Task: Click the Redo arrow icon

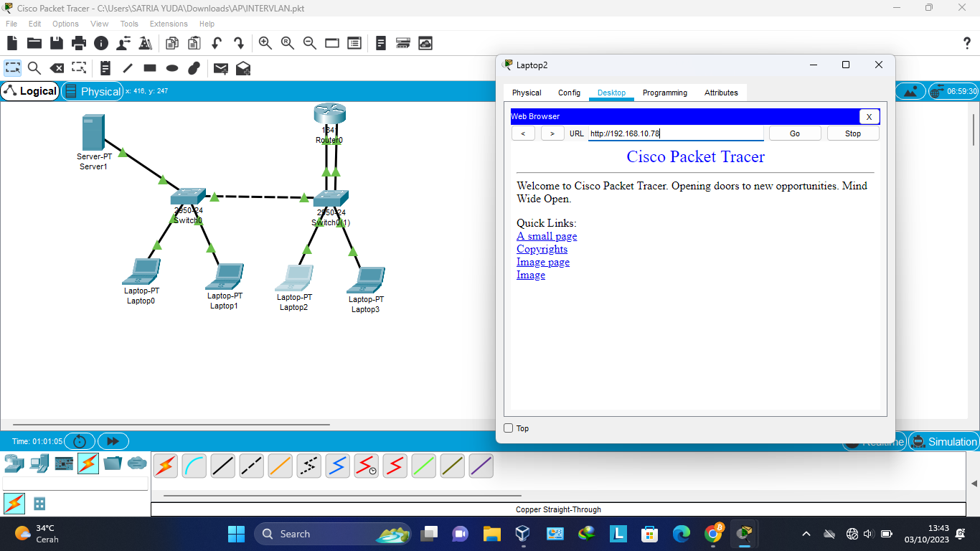Action: (239, 43)
